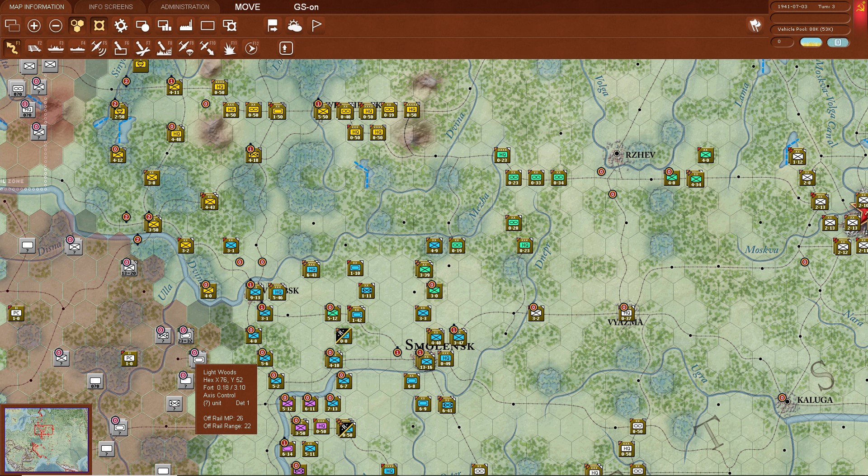Toggle the hex grid overlay icon
This screenshot has height=476, width=868.
77,26
